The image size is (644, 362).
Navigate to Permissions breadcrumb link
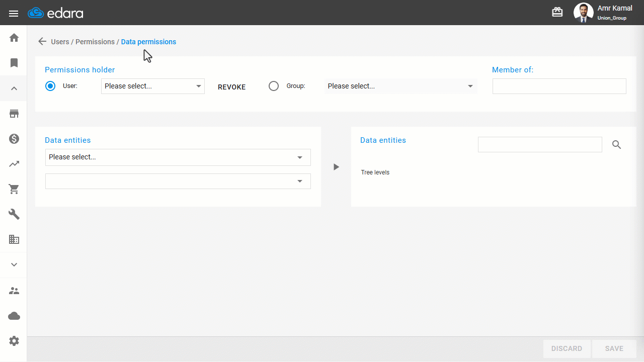(x=95, y=42)
